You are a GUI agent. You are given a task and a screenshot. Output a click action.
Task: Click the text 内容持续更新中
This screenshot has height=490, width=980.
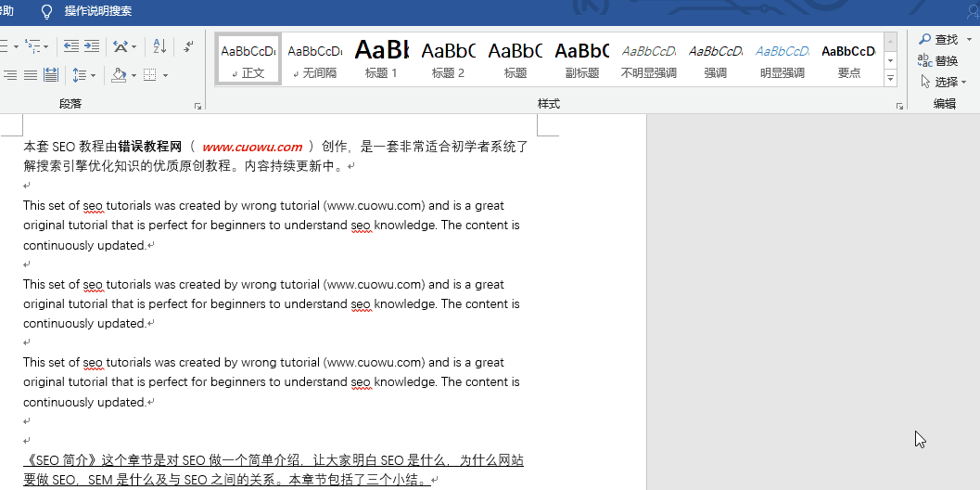(x=292, y=166)
